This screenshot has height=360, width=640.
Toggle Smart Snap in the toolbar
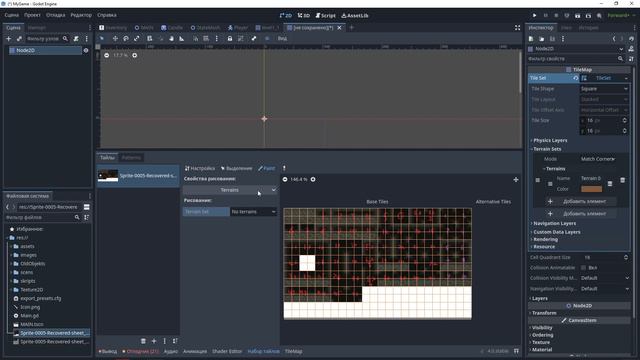[196, 38]
